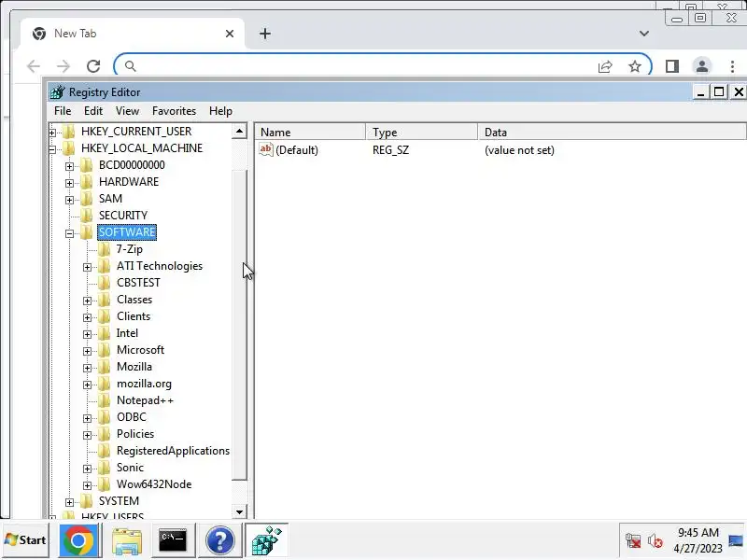Image resolution: width=747 pixels, height=560 pixels.
Task: Toggle Chrome side panel icon
Action: click(672, 66)
